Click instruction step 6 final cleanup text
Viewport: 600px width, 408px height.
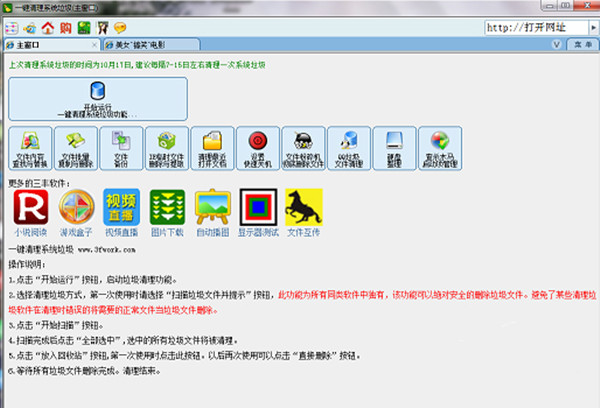[85, 371]
